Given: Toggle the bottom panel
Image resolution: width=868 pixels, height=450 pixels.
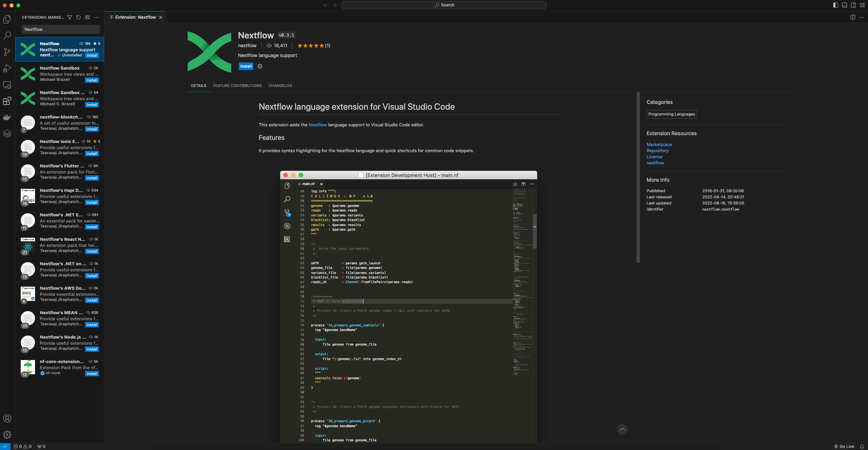Looking at the screenshot, I should pyautogui.click(x=845, y=5).
